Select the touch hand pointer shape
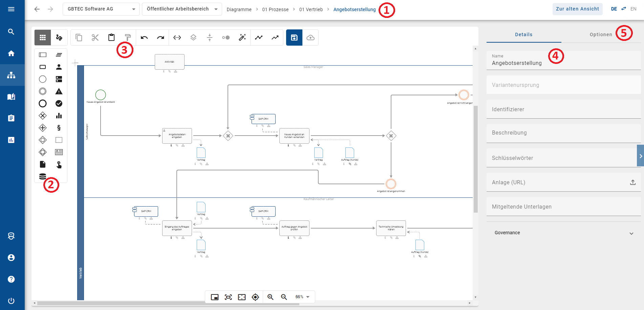This screenshot has height=310, width=644. (x=59, y=165)
